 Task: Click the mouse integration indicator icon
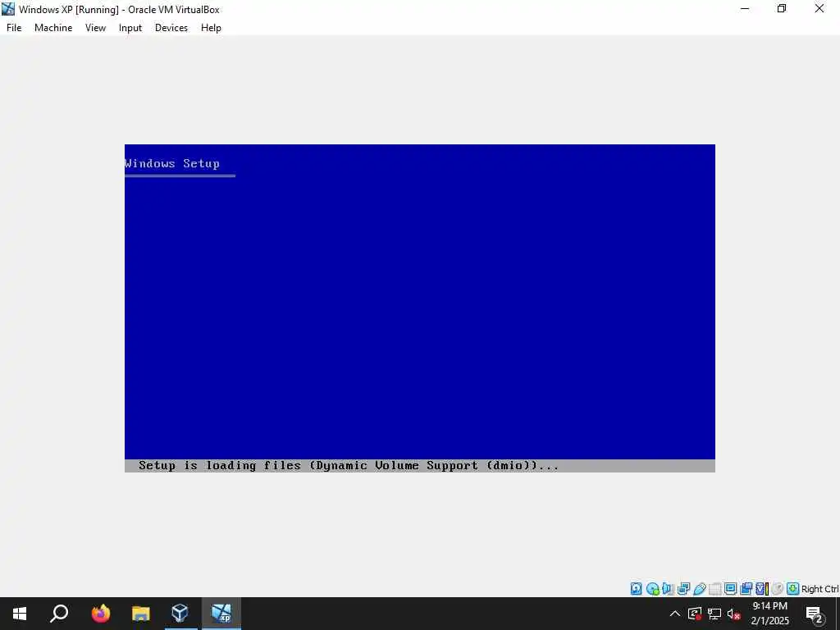click(x=778, y=589)
